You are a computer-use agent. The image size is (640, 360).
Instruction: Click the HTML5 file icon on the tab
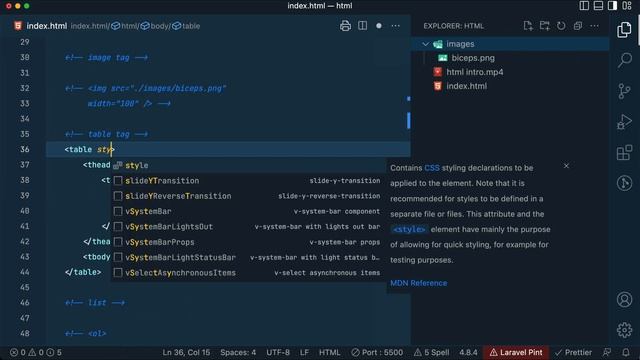[18, 26]
